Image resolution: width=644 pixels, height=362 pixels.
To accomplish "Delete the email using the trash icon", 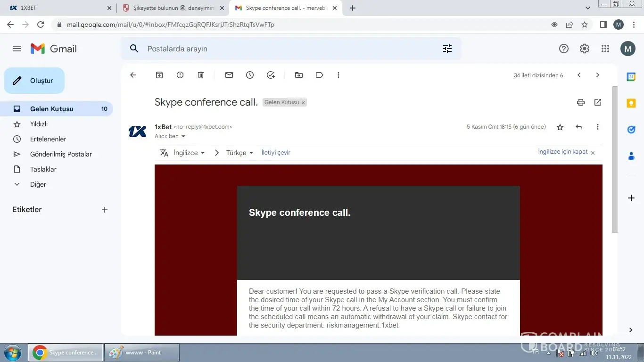I will pyautogui.click(x=201, y=75).
